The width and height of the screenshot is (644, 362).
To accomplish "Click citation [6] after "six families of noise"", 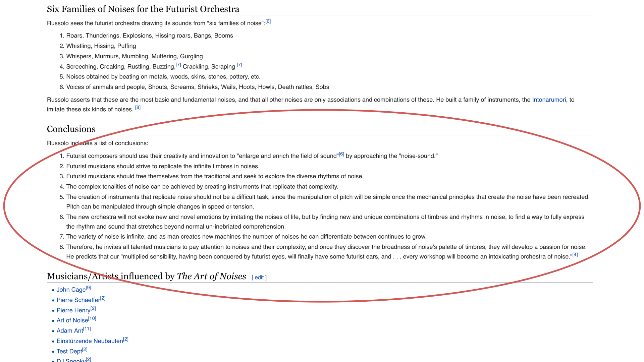I will coord(268,21).
